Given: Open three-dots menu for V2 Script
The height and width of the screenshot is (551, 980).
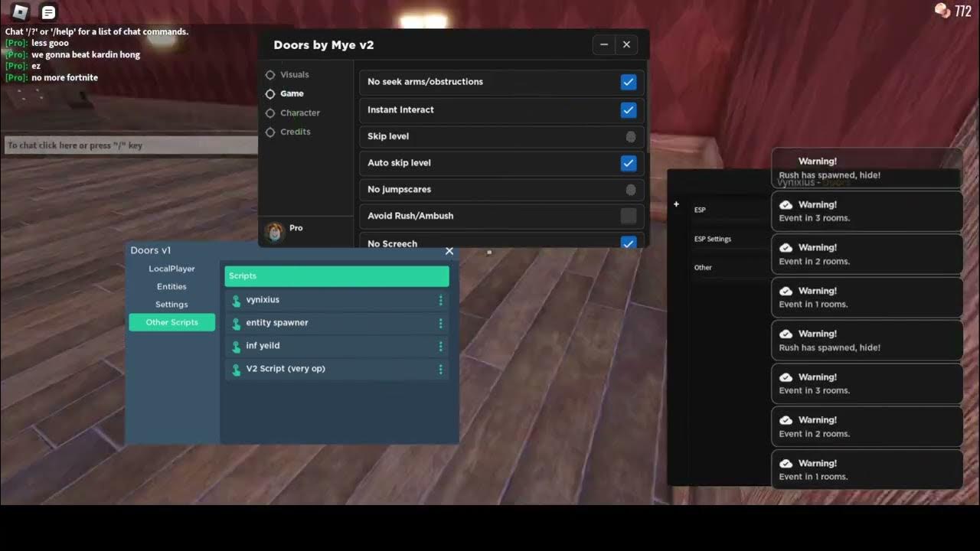Looking at the screenshot, I should pos(440,369).
